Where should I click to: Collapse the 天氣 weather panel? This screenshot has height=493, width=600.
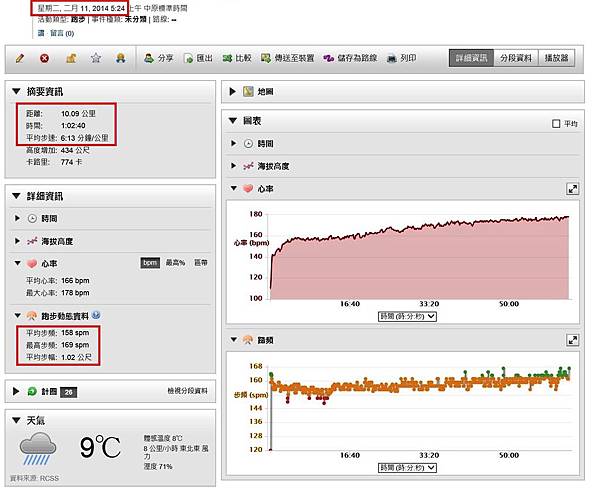pyautogui.click(x=16, y=420)
